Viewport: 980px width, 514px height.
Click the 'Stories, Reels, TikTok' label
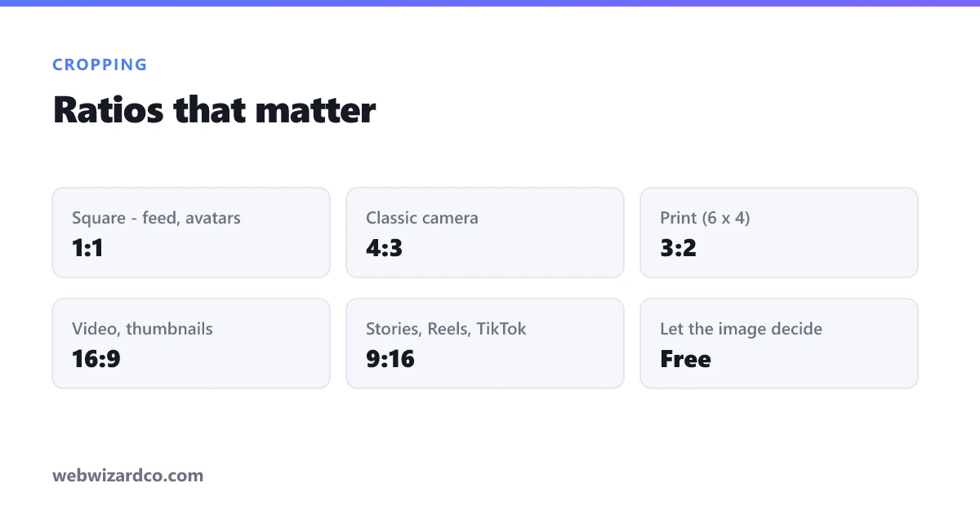click(446, 329)
